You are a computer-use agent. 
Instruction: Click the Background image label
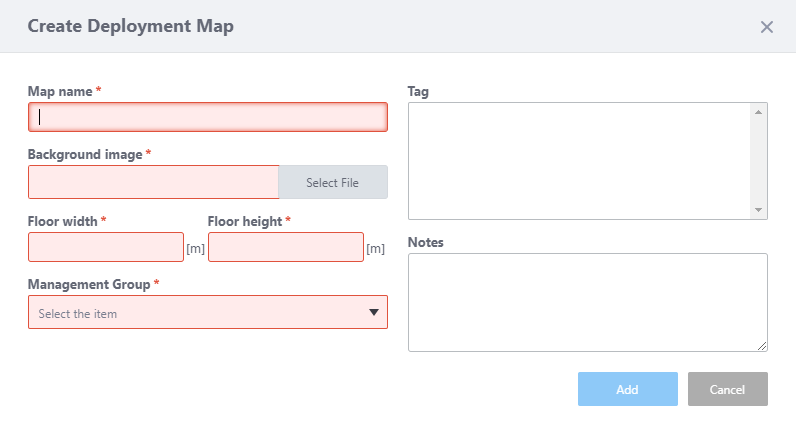point(86,155)
